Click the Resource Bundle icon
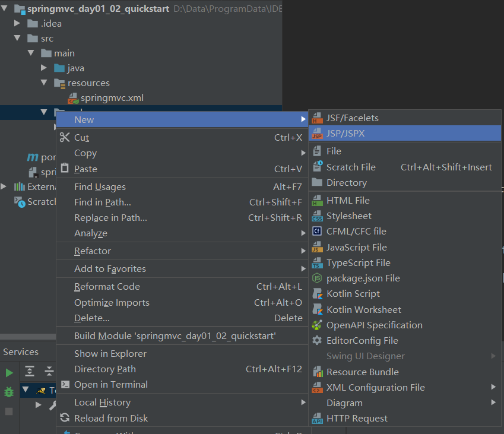The image size is (504, 434). click(318, 372)
